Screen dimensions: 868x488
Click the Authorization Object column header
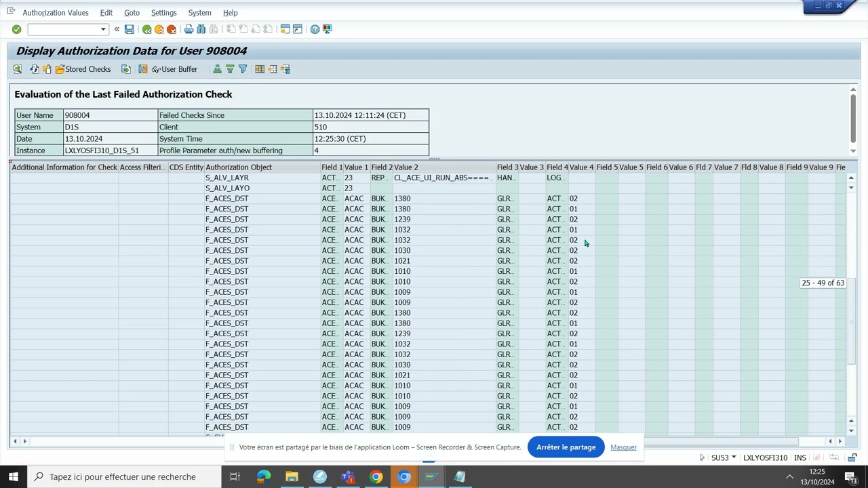click(x=262, y=167)
